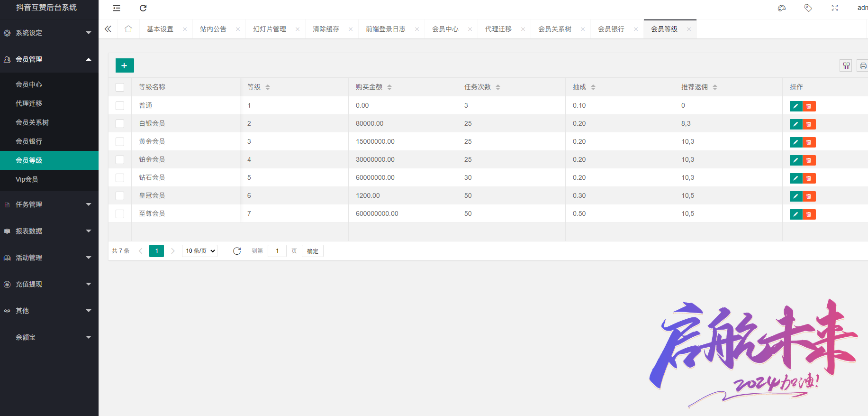868x416 pixels.
Task: Check the 白银会员 row checkbox
Action: point(120,124)
